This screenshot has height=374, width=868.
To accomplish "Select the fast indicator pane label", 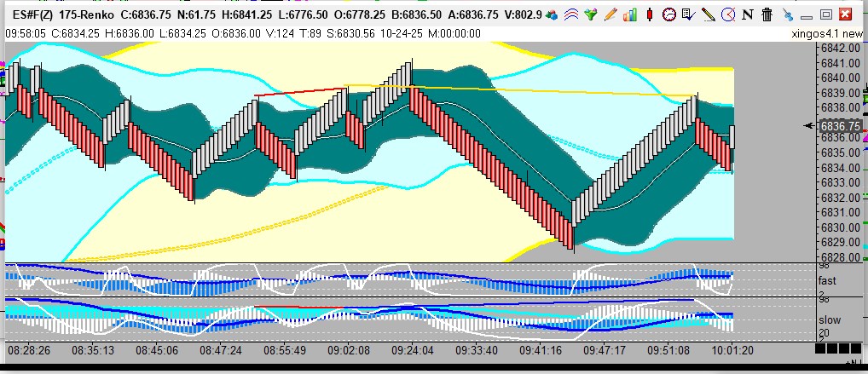I will coord(827,280).
